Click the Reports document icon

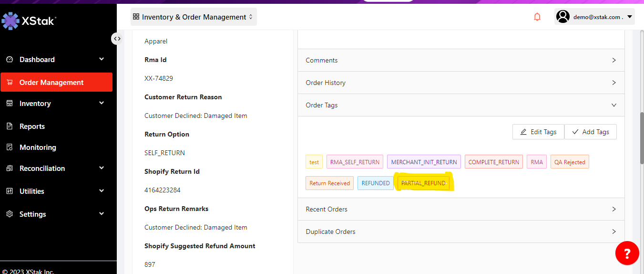click(x=10, y=126)
